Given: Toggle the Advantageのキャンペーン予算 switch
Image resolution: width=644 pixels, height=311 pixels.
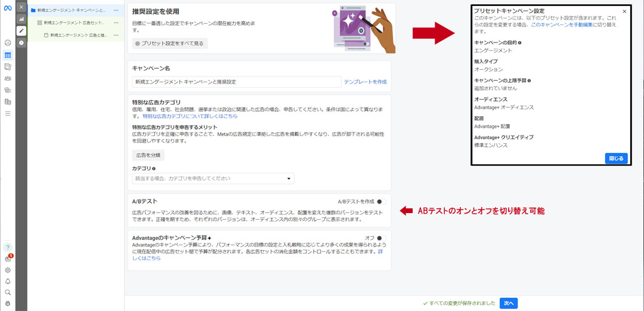Looking at the screenshot, I should pyautogui.click(x=382, y=238).
